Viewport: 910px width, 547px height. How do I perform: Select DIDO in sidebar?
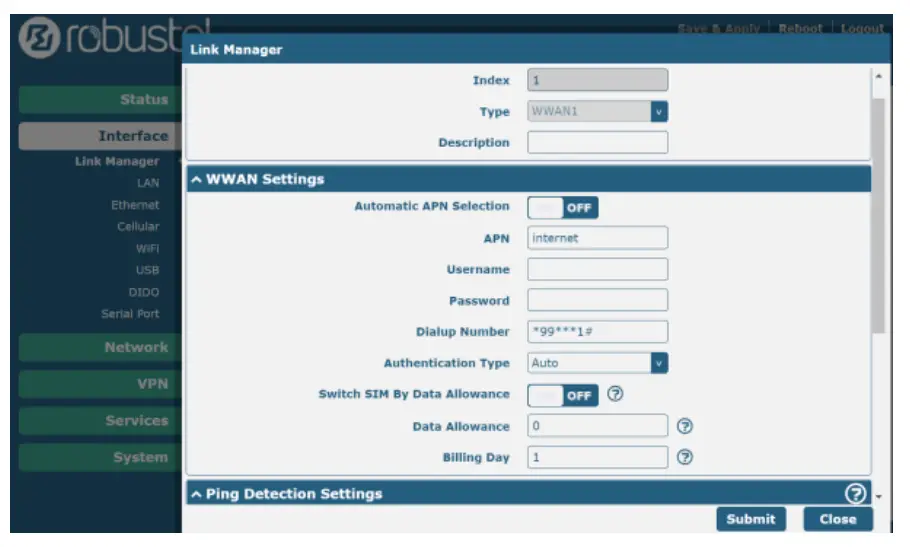[143, 292]
